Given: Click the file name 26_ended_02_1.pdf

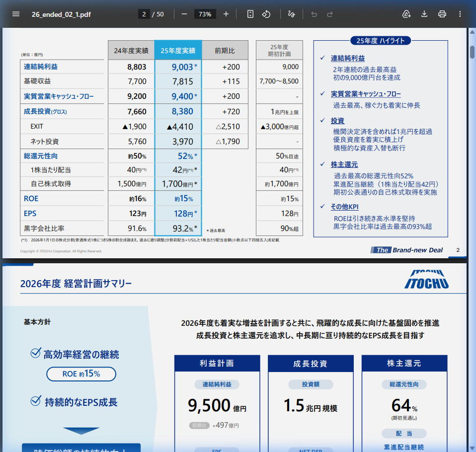Looking at the screenshot, I should [61, 14].
